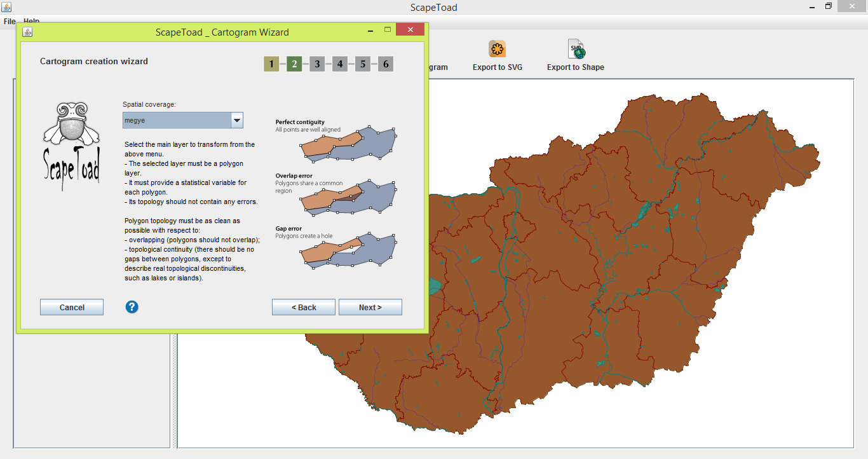Click the 'Cartogram creation wizard' heading
Image resolution: width=868 pixels, height=459 pixels.
coord(94,62)
